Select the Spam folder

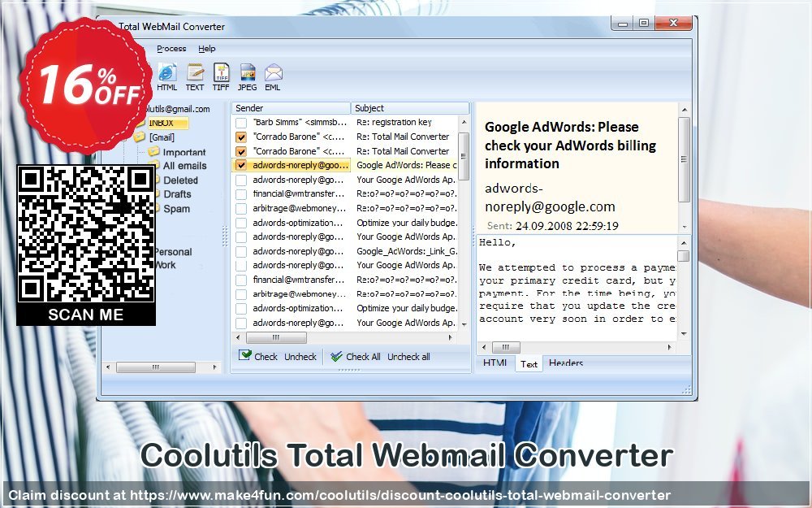point(176,209)
